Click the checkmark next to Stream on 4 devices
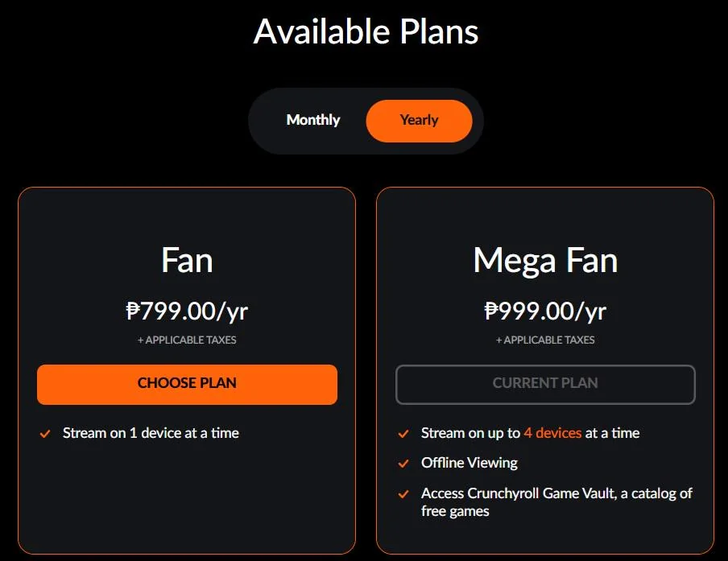This screenshot has height=561, width=728. click(x=403, y=433)
